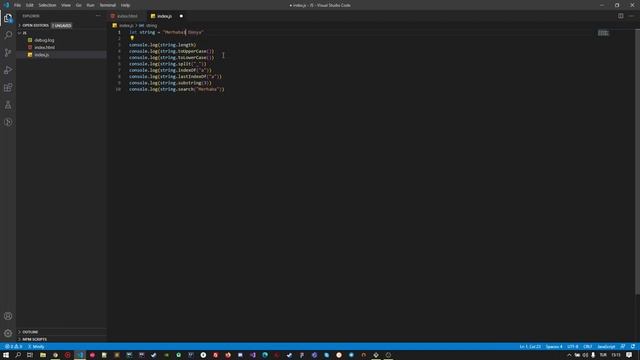
Task: Select index.js in the Explorer tree
Action: click(x=42, y=55)
